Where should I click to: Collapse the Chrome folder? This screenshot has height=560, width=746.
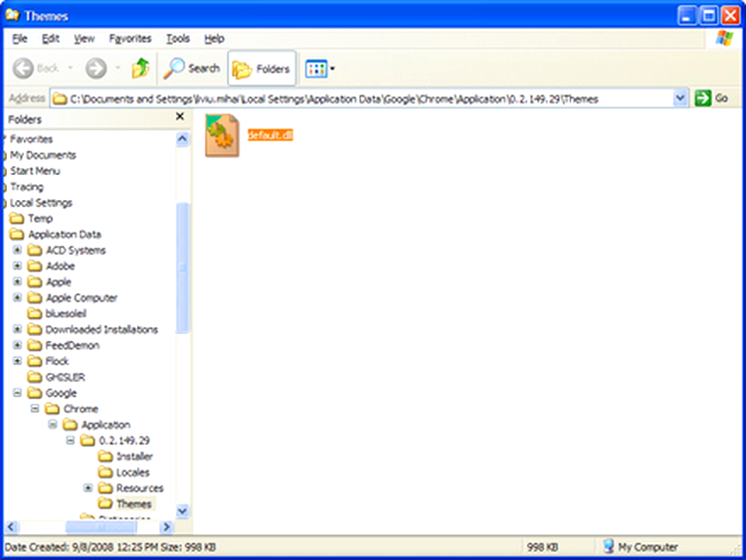[x=35, y=408]
